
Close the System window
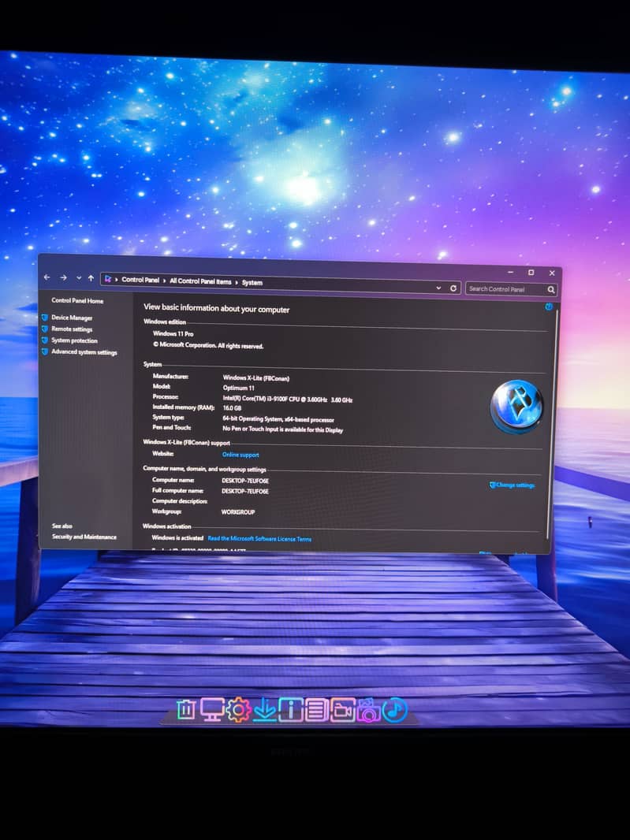coord(552,273)
